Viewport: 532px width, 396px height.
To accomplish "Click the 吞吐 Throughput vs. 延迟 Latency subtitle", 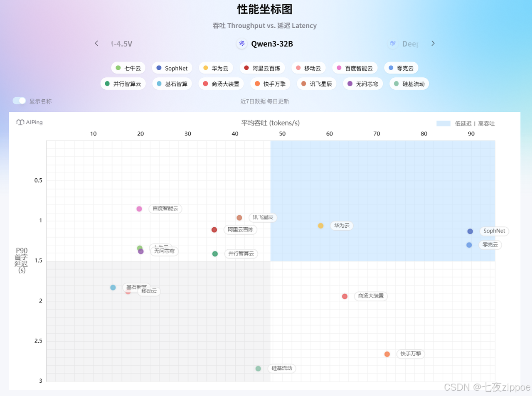I will point(265,26).
